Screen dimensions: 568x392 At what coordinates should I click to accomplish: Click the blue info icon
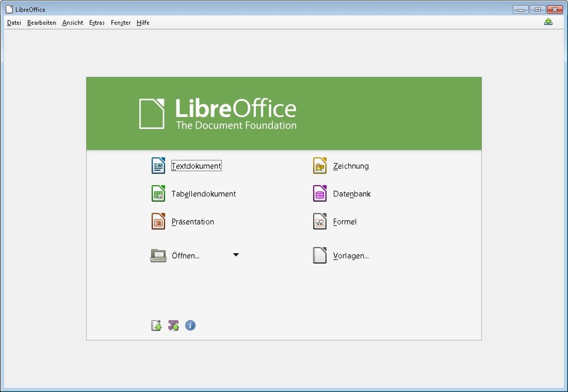point(190,325)
